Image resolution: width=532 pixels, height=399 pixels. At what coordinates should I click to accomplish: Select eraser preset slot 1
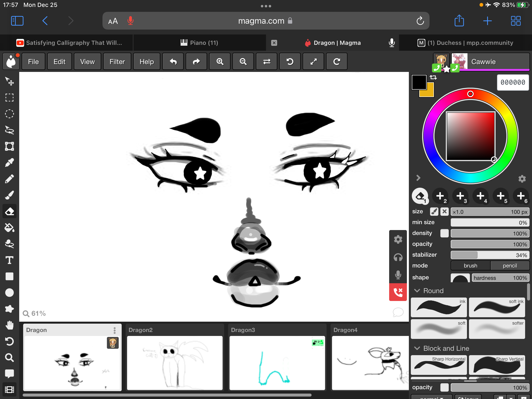pyautogui.click(x=420, y=196)
